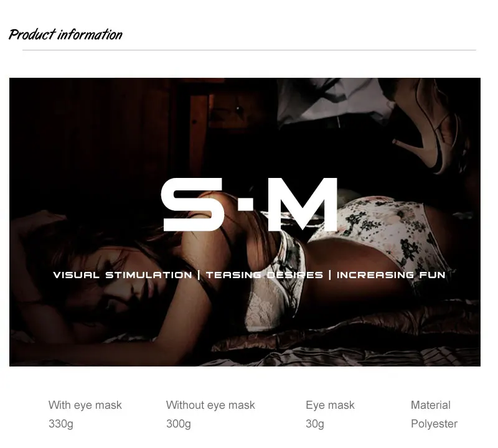Select the 'Eye mask' spec label
This screenshot has width=498, height=448.
pyautogui.click(x=330, y=405)
